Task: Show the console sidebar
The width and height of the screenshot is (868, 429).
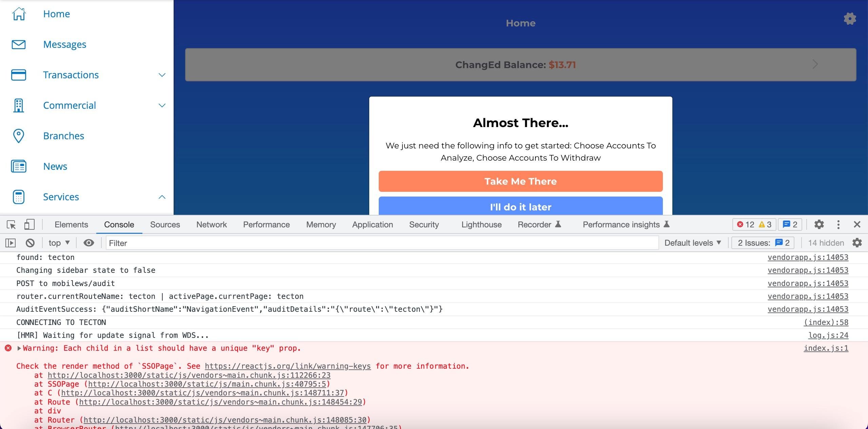Action: (x=11, y=243)
